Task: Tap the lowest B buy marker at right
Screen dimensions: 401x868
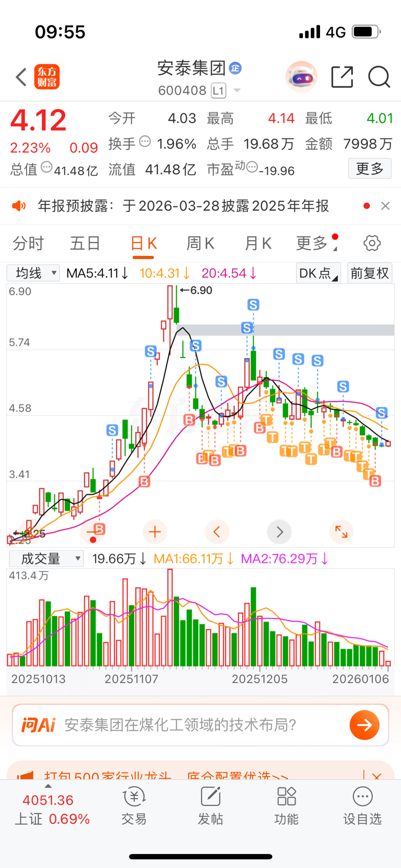Action: coord(375,481)
